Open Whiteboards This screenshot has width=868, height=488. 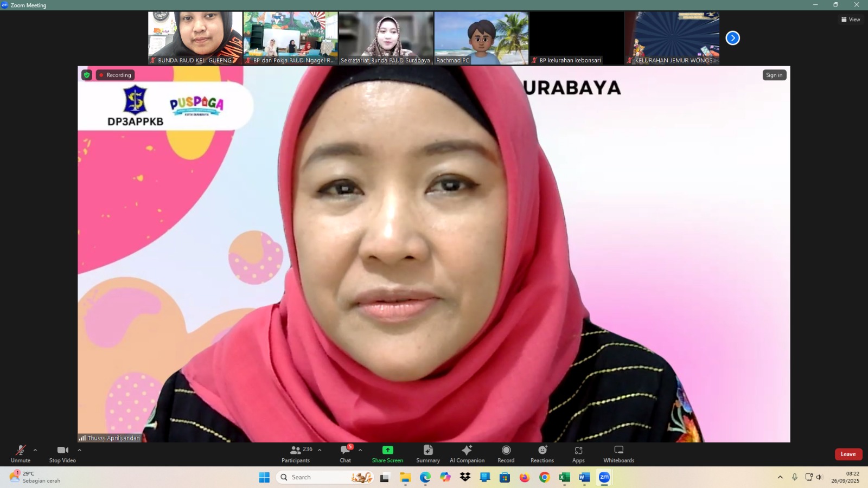(619, 454)
